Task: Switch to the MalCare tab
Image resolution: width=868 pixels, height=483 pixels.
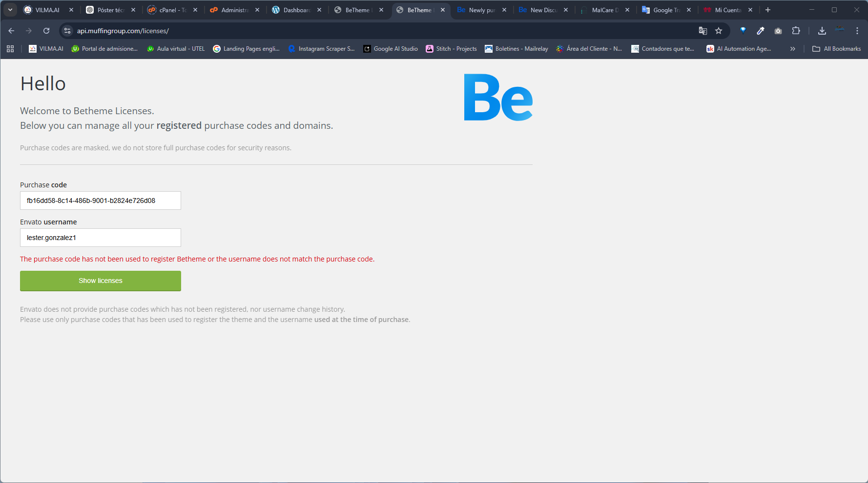Action: (x=604, y=10)
